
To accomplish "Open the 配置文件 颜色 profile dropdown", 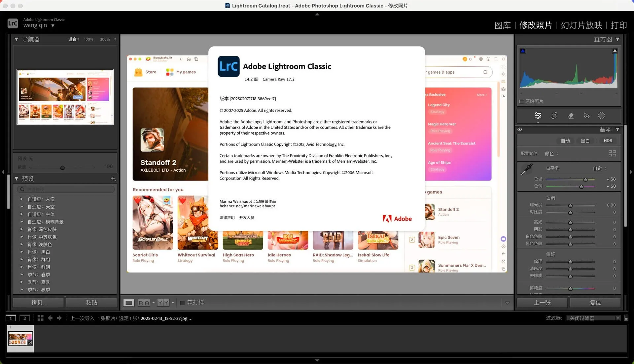I will click(x=552, y=153).
